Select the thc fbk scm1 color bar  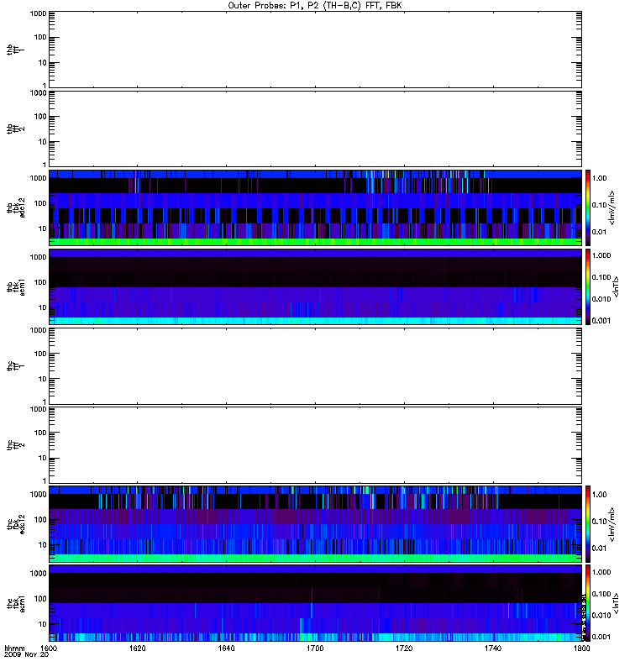point(588,603)
